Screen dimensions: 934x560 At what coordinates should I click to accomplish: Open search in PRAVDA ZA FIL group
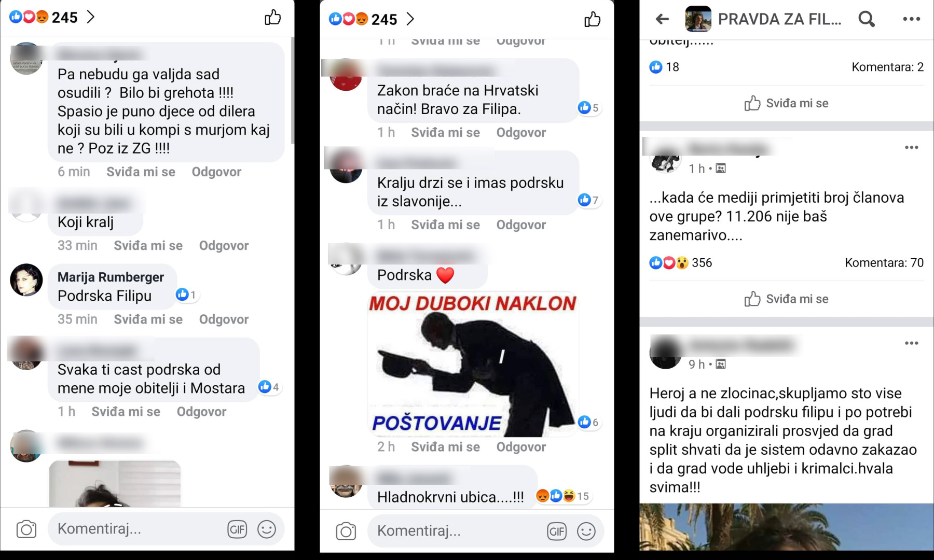(x=867, y=19)
